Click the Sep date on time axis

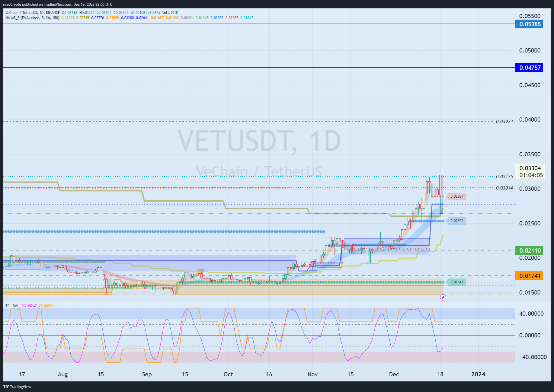pyautogui.click(x=147, y=374)
